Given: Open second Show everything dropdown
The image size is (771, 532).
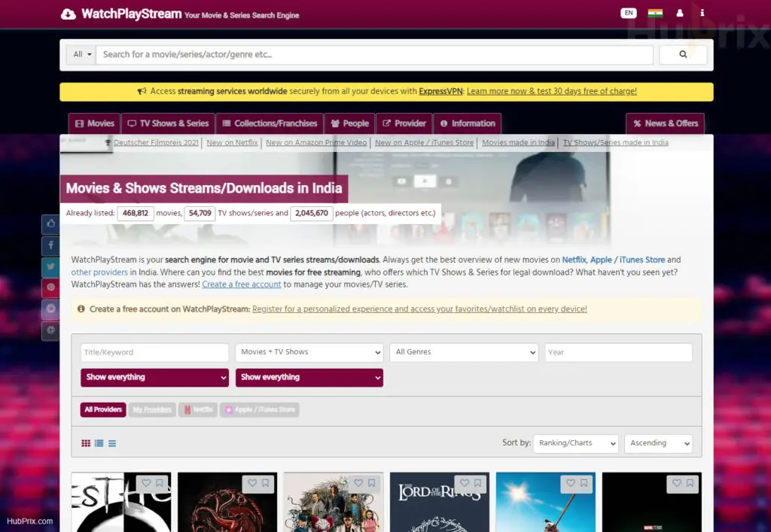Looking at the screenshot, I should [309, 377].
